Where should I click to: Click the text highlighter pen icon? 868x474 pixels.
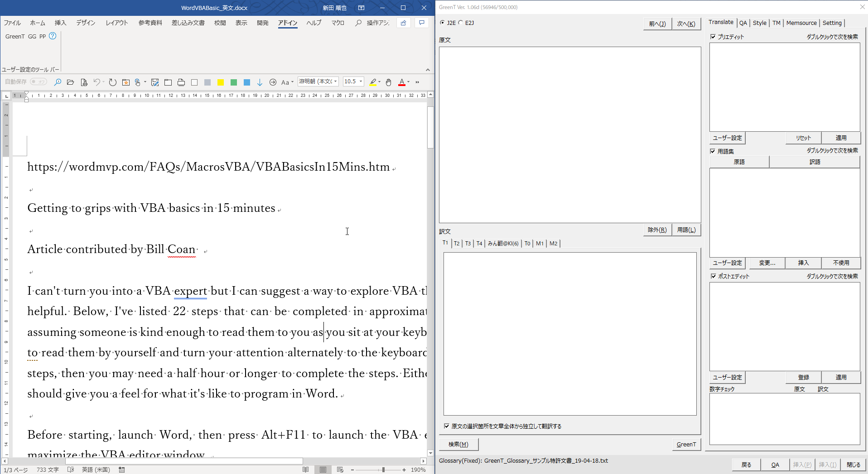[x=373, y=82]
